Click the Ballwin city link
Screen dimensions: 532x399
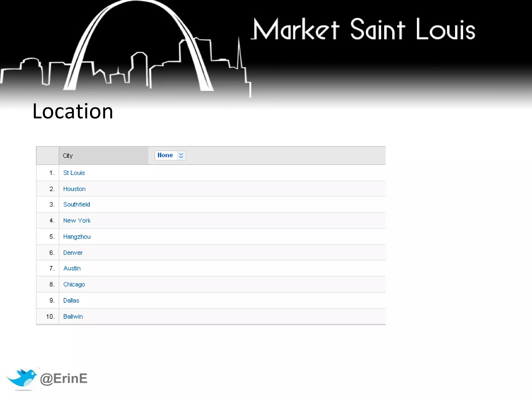pyautogui.click(x=73, y=317)
